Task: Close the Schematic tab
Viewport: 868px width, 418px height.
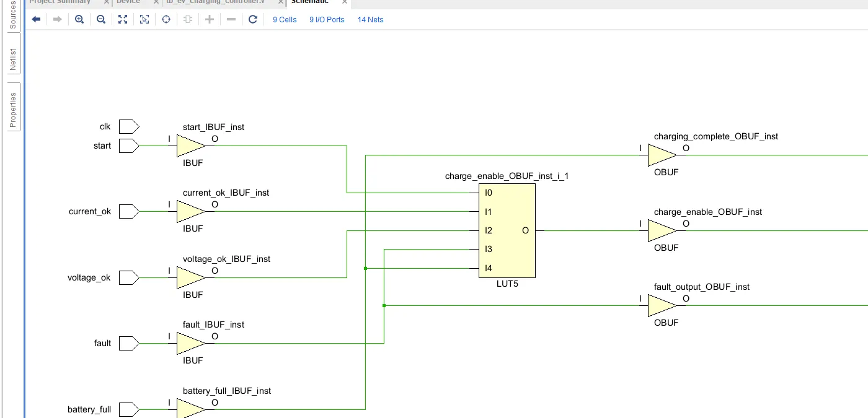Action: 345,2
